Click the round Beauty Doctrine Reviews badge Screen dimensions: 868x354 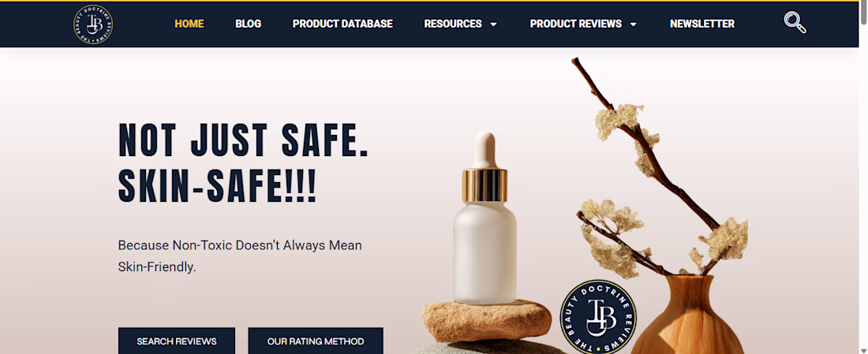[x=598, y=316]
